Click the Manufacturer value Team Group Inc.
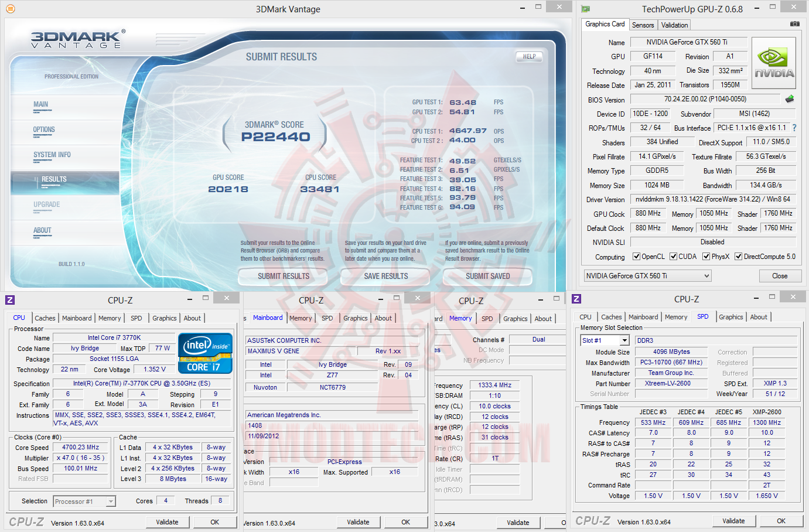809x532 pixels. 671,373
